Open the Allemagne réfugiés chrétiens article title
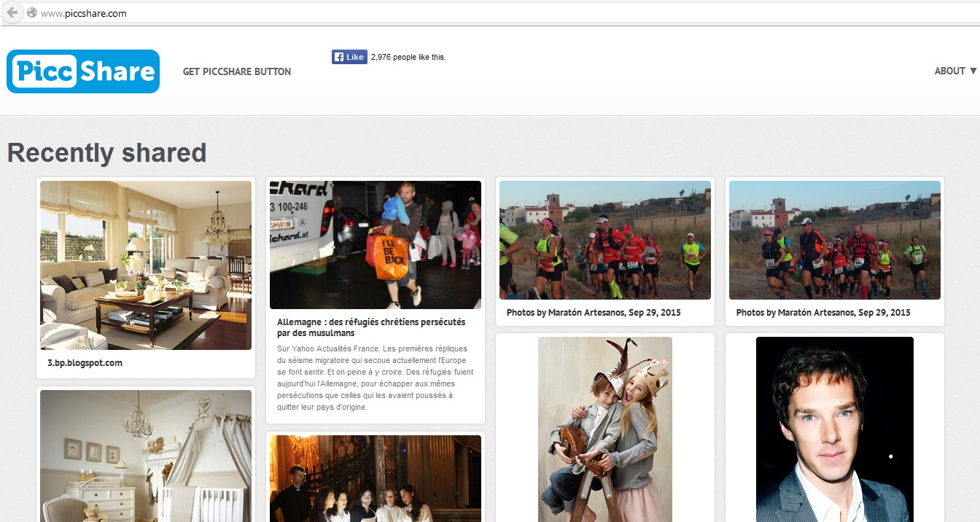The image size is (980, 522). 371,327
